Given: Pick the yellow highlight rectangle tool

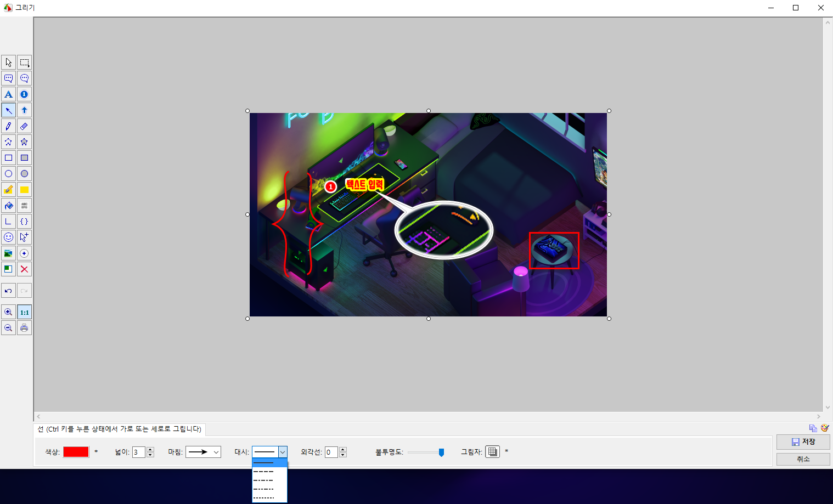Looking at the screenshot, I should [24, 190].
